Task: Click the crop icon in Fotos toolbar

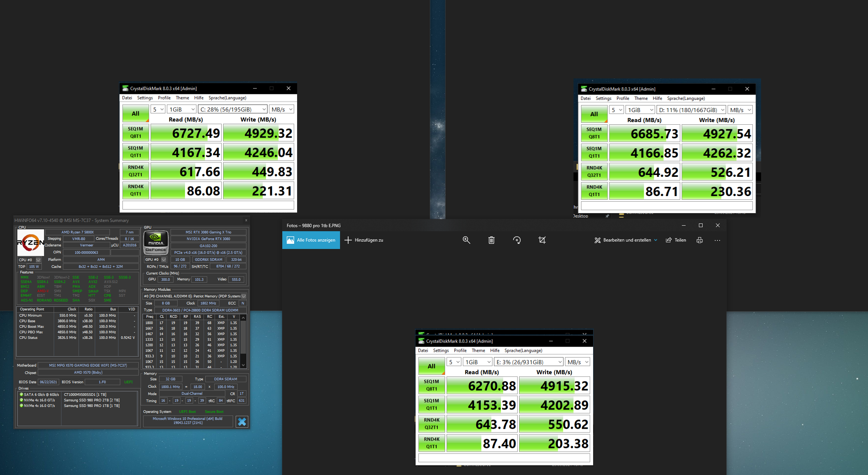Action: click(542, 240)
